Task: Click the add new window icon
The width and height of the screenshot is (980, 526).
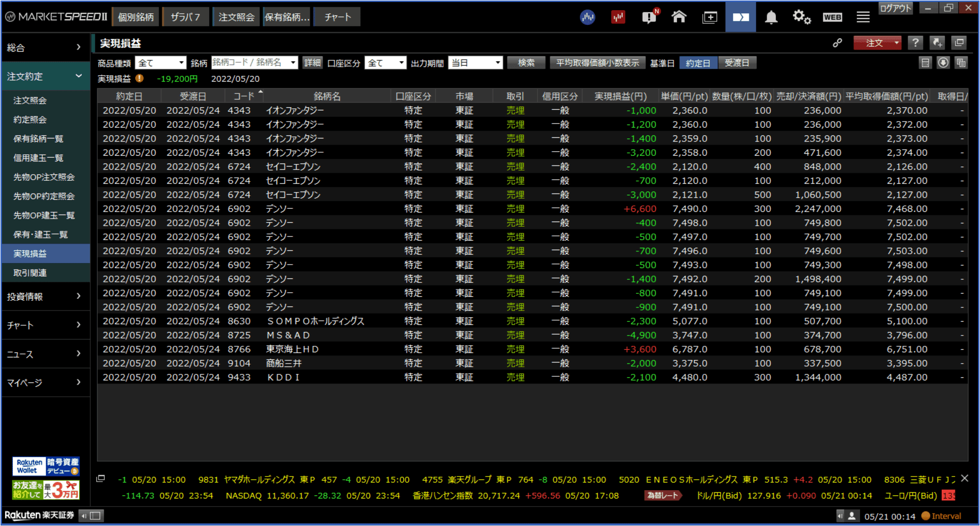Action: tap(709, 17)
